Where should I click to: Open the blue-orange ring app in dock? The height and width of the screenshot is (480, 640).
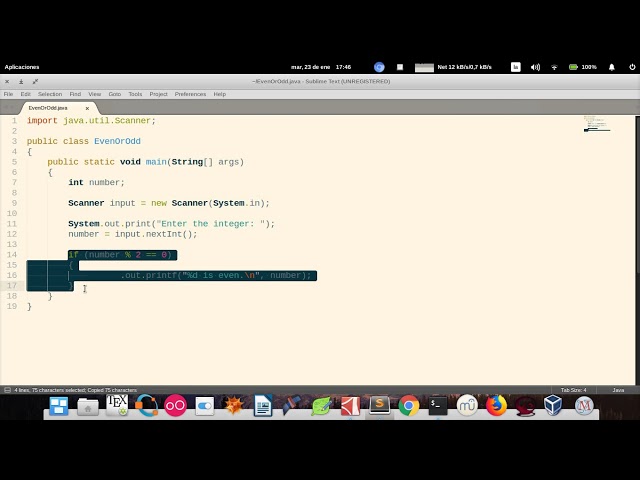point(147,406)
